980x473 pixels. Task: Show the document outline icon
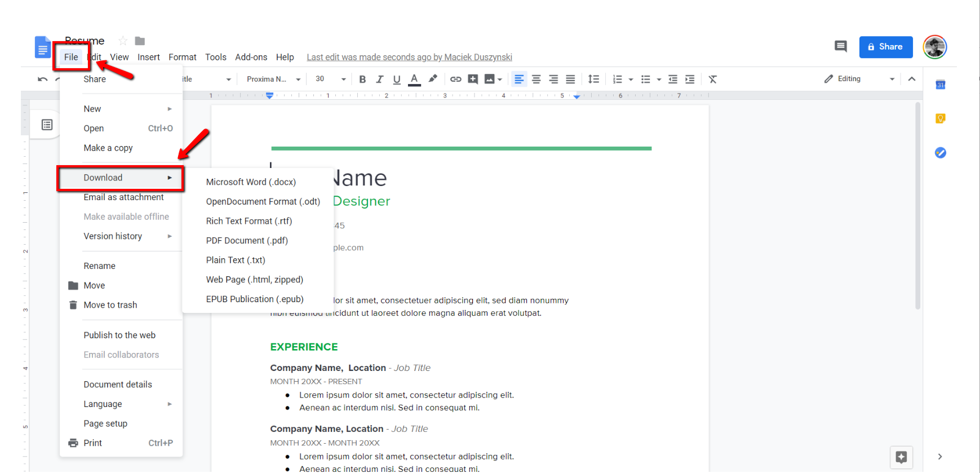click(47, 125)
